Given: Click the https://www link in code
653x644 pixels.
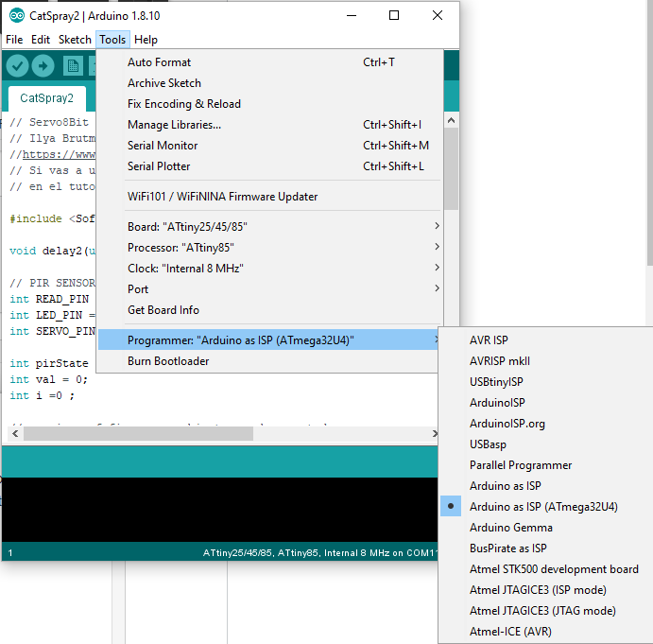Looking at the screenshot, I should [59, 155].
